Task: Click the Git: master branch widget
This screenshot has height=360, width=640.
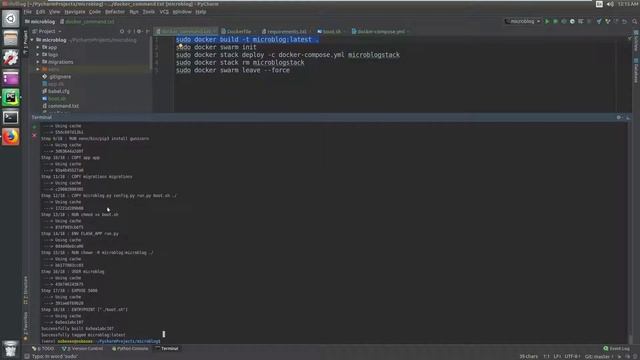Action: (599, 357)
